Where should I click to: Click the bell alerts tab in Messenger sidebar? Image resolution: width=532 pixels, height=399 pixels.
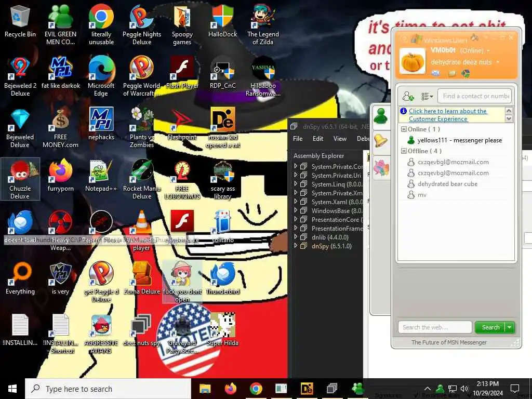[x=381, y=140]
